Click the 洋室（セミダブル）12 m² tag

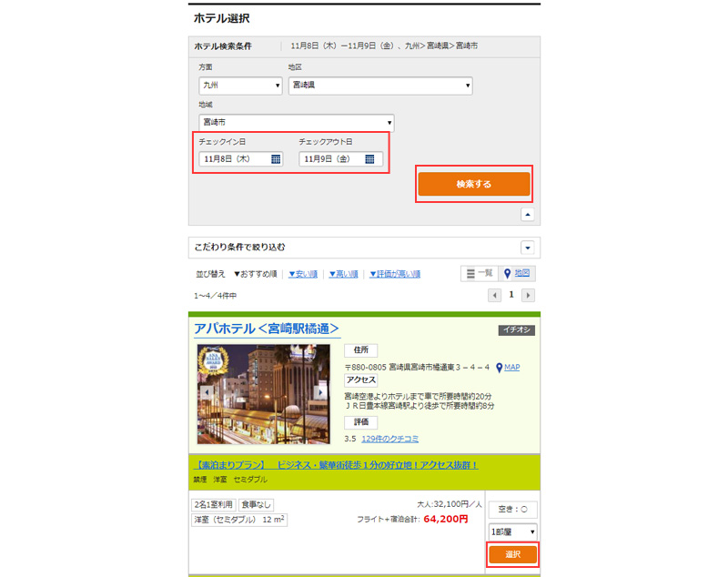pos(239,520)
